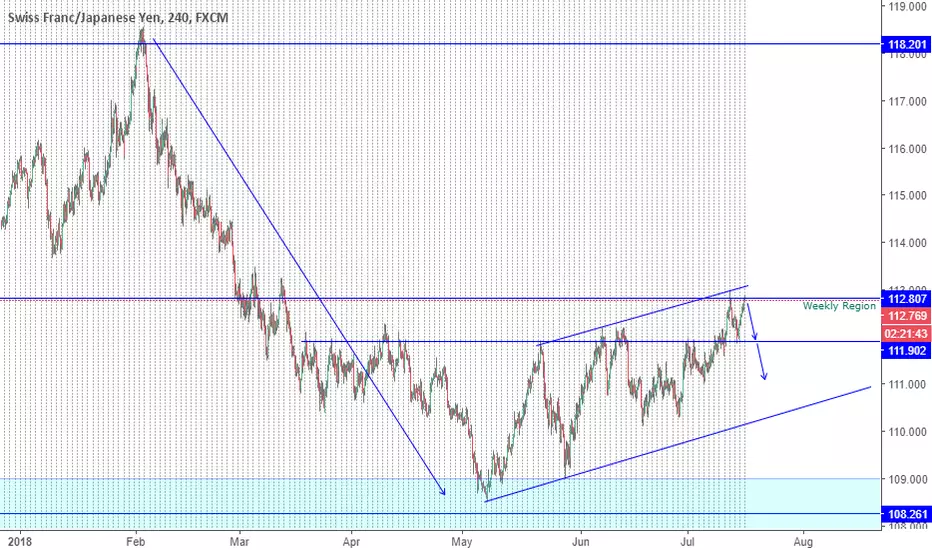
Task: Click the 116.000 price axis tick
Action: click(908, 149)
